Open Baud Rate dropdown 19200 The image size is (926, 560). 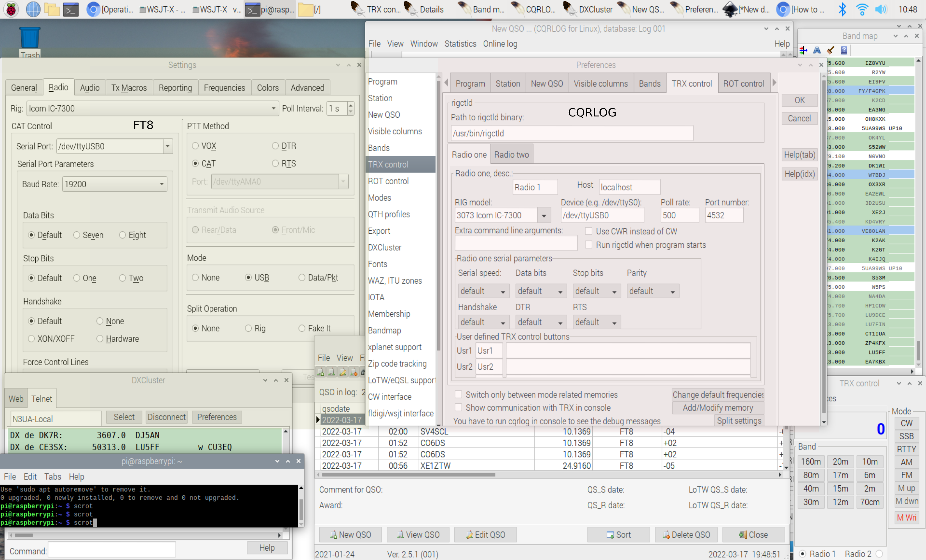[x=115, y=184]
